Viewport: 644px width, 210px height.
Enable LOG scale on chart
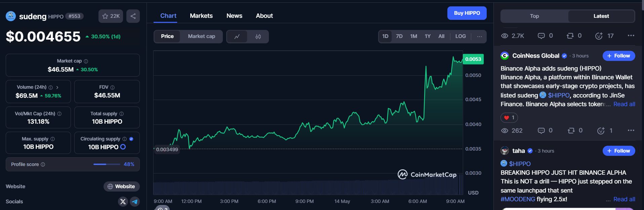460,36
